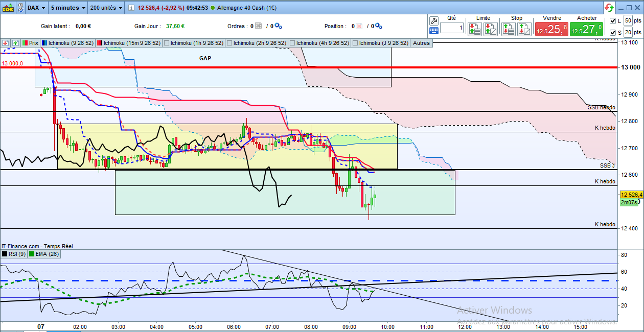Open the 200 unités dropdown
The height and width of the screenshot is (332, 644).
pyautogui.click(x=106, y=8)
